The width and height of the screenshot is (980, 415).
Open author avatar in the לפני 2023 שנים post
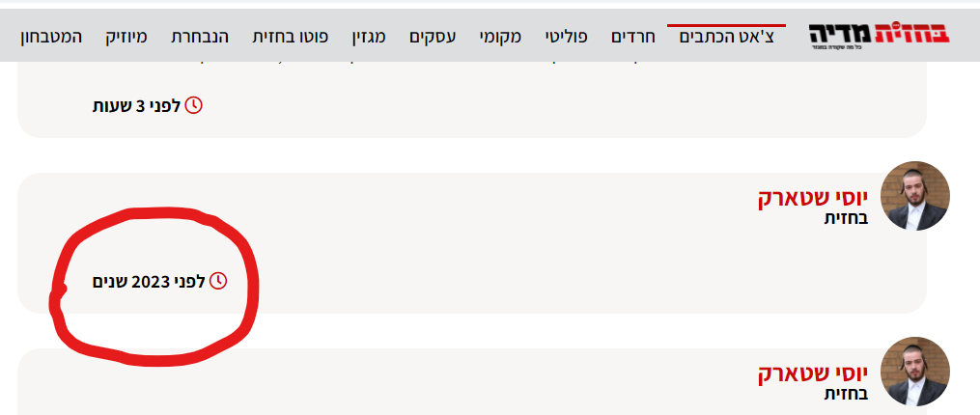915,196
